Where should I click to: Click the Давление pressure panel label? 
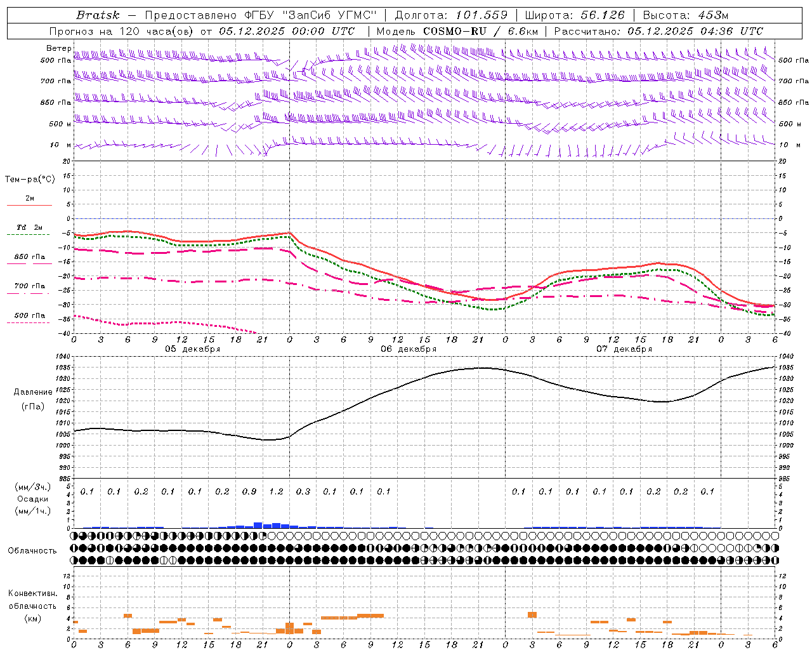tap(33, 392)
